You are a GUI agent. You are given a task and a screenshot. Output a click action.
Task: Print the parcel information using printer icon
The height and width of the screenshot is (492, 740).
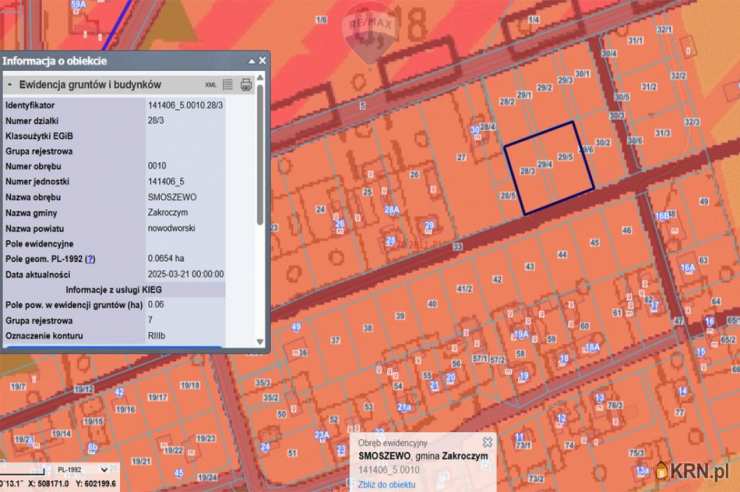click(x=246, y=85)
